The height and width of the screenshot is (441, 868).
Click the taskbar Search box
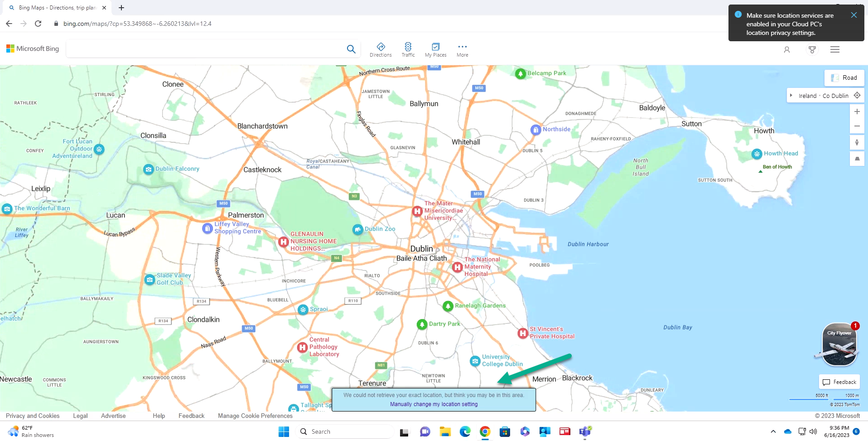point(345,431)
